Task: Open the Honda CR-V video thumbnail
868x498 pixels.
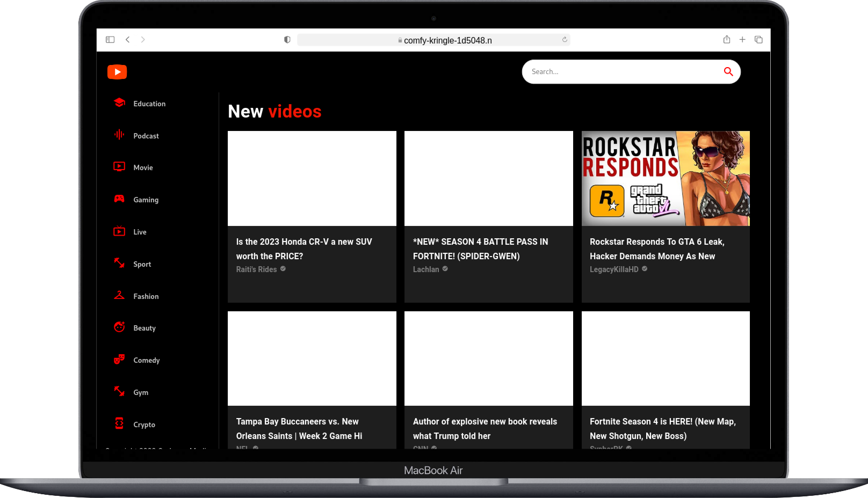Action: click(x=312, y=178)
